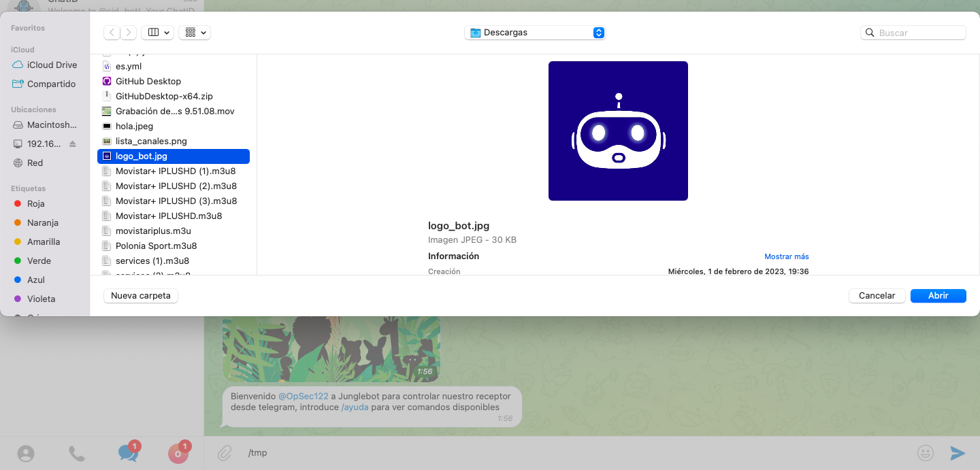
Task: Click the Cancelar button
Action: click(877, 296)
